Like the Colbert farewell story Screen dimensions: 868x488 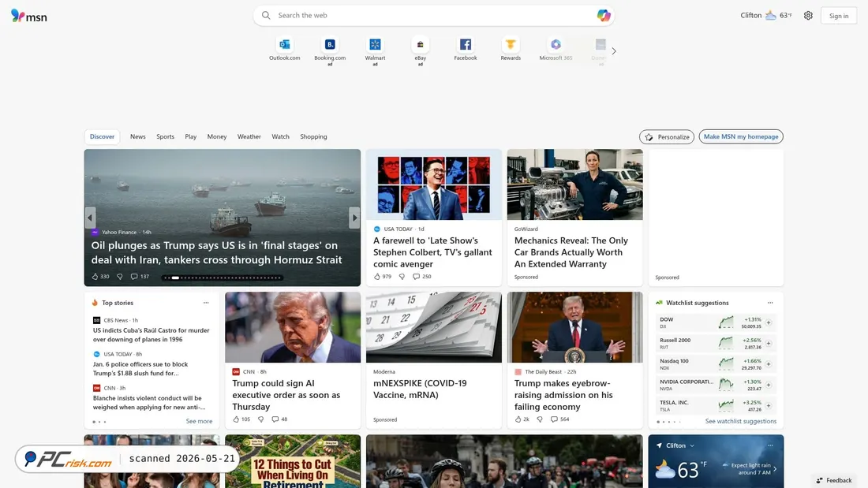point(382,276)
